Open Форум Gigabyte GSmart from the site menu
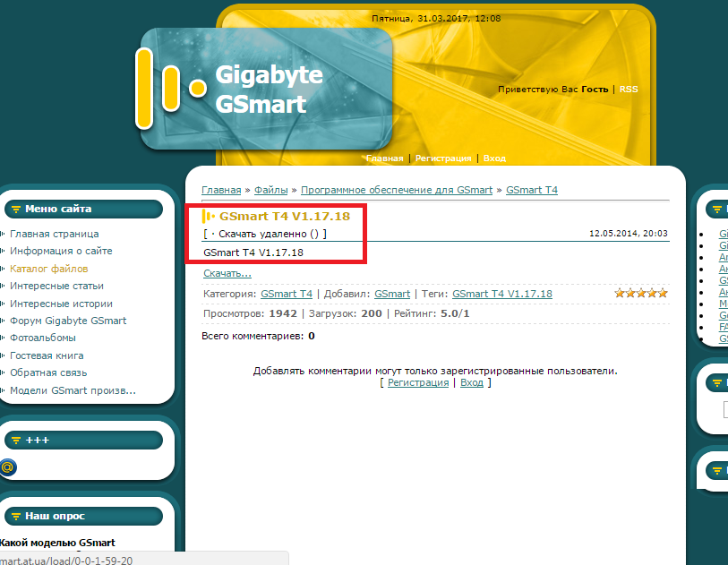The image size is (728, 565). pyautogui.click(x=68, y=321)
